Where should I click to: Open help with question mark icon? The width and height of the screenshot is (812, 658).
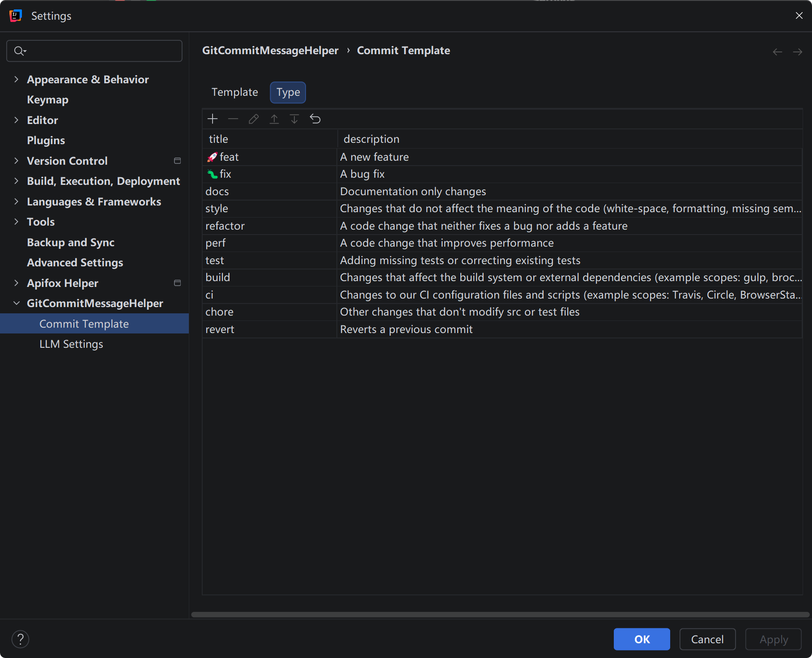tap(20, 639)
